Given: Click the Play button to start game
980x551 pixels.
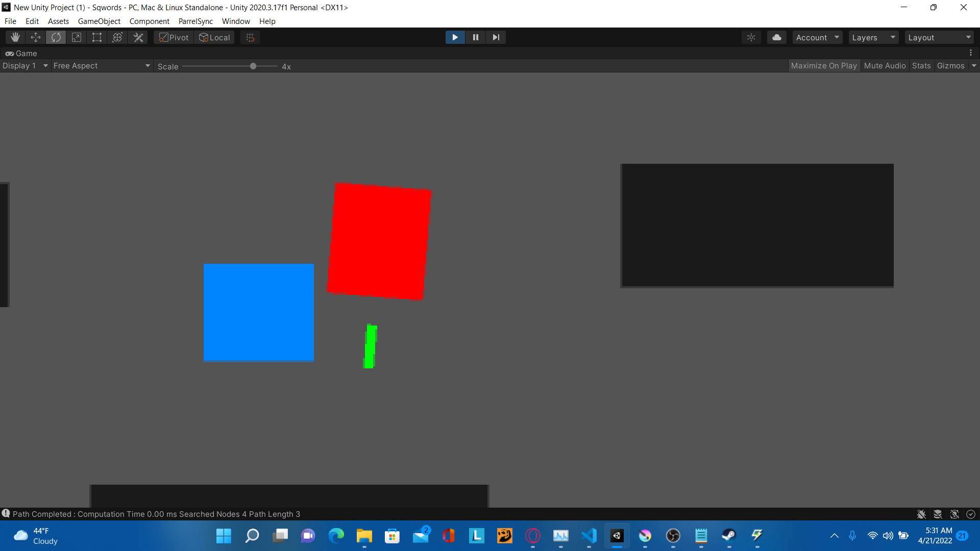Looking at the screenshot, I should pos(455,37).
